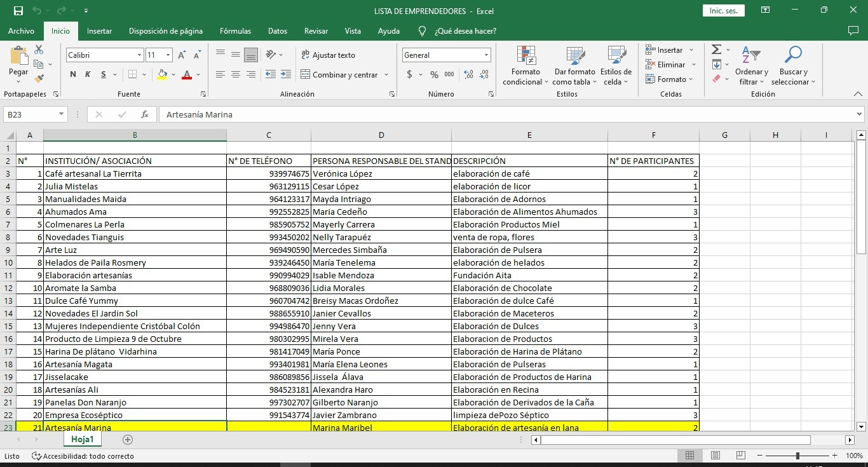Image resolution: width=868 pixels, height=467 pixels.
Task: Toggle Italic formatting
Action: [x=88, y=74]
